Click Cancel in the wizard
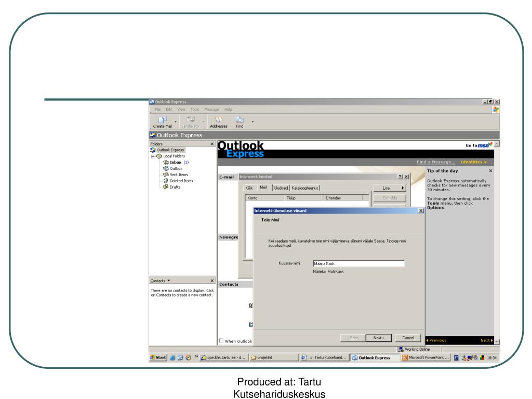Viewport: 532px width, 399px height. [x=408, y=338]
